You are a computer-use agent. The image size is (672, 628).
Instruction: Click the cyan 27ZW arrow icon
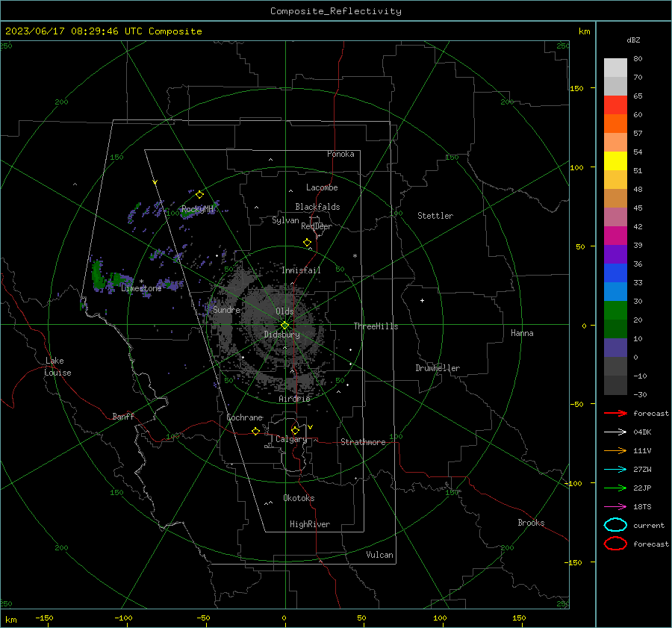[615, 470]
